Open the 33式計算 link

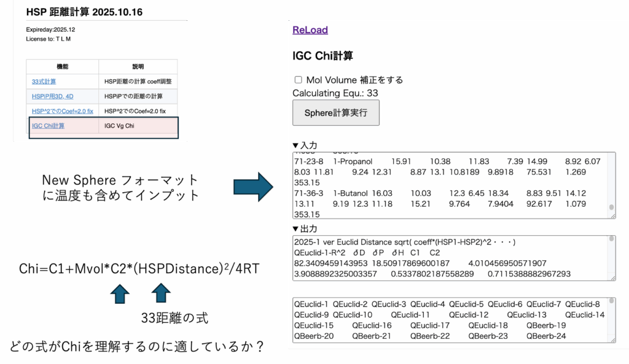click(x=44, y=81)
